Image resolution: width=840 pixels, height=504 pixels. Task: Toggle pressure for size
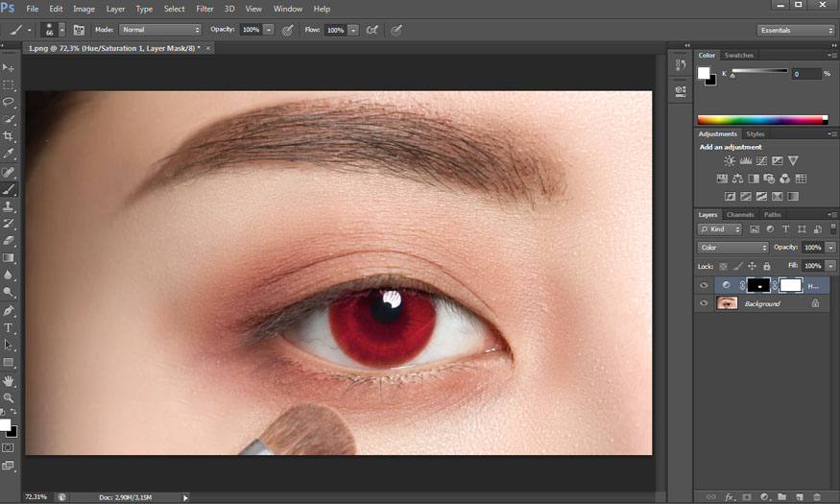396,30
